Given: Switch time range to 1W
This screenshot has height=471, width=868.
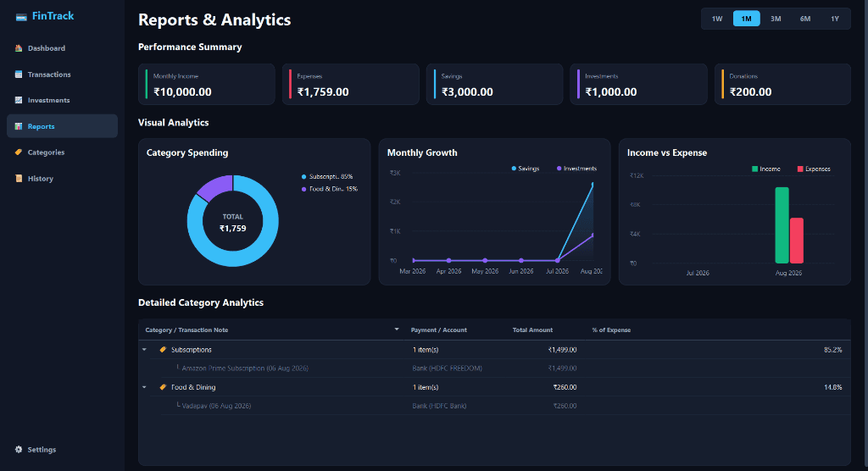Looking at the screenshot, I should coord(717,19).
